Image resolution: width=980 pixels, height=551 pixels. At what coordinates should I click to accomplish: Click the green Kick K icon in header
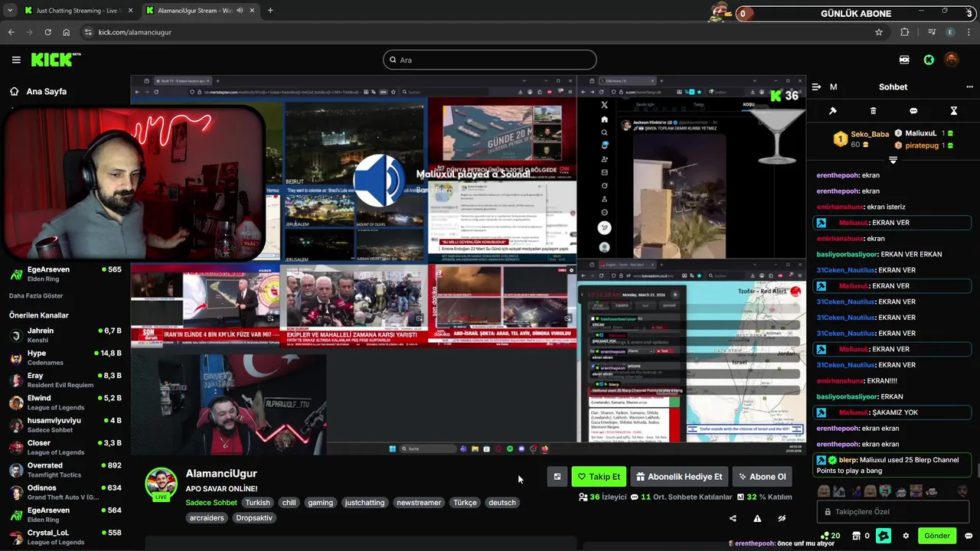(x=929, y=60)
